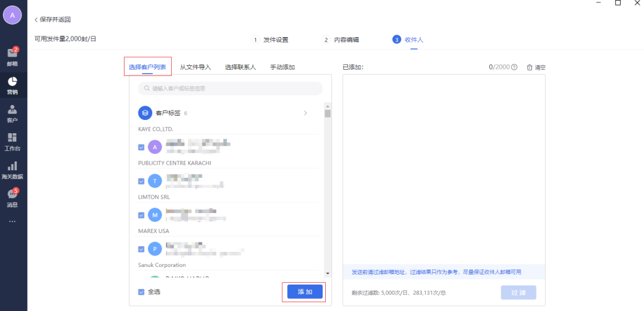644x311 pixels.
Task: Toggle the 全选 select all checkbox
Action: [141, 292]
